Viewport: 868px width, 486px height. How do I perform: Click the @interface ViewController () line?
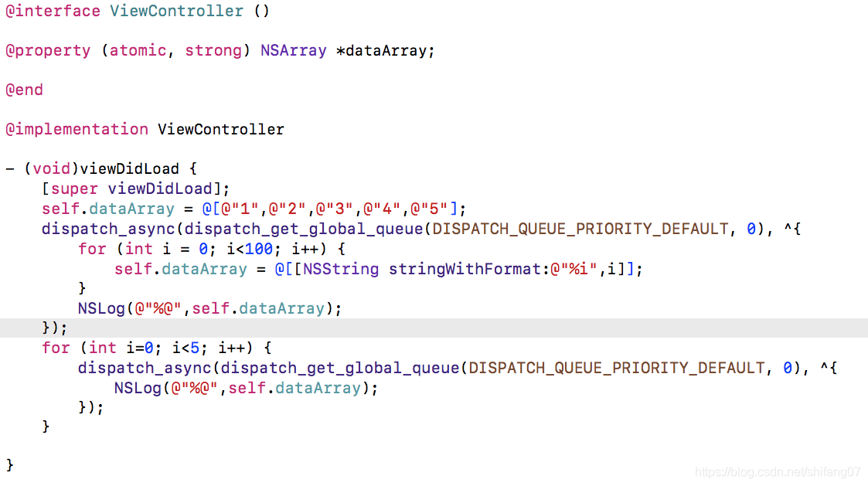tap(138, 11)
